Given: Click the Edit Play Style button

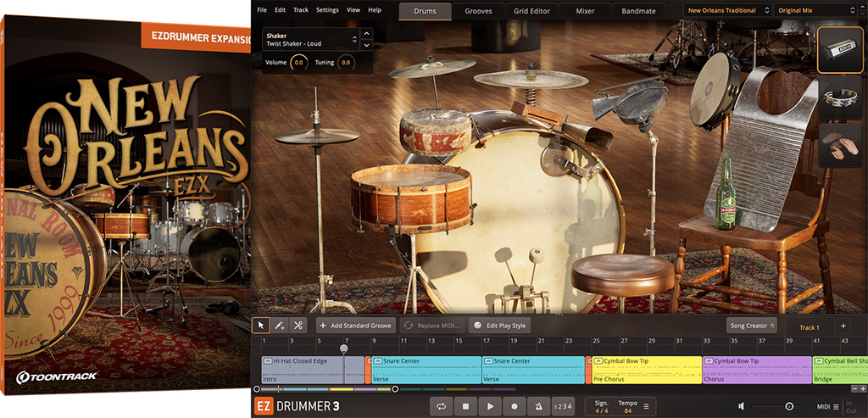Looking at the screenshot, I should point(498,326).
